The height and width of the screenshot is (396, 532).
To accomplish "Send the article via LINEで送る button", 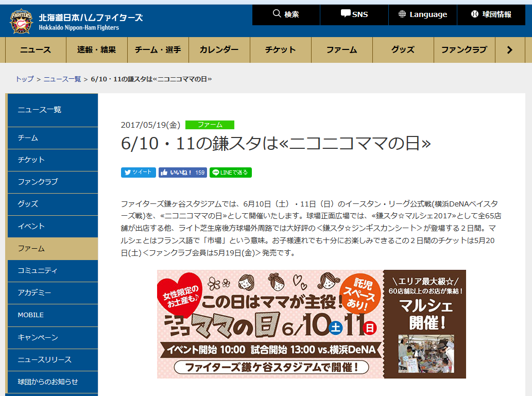I will coord(230,173).
